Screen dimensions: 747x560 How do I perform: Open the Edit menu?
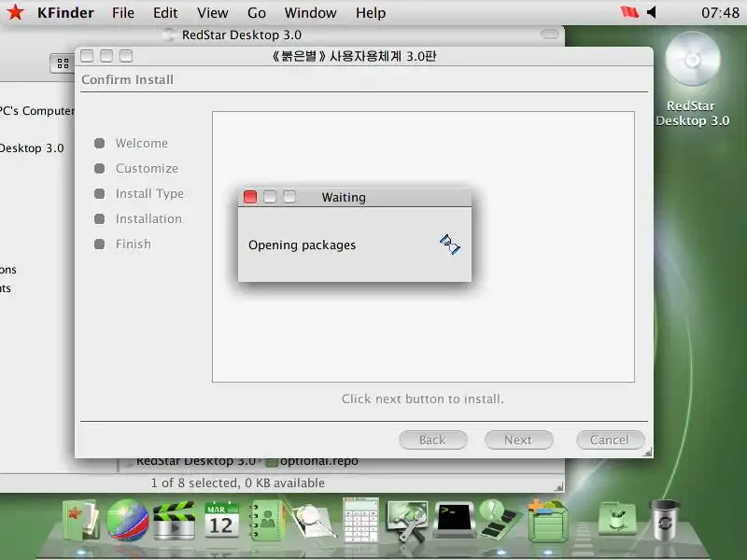[x=165, y=13]
